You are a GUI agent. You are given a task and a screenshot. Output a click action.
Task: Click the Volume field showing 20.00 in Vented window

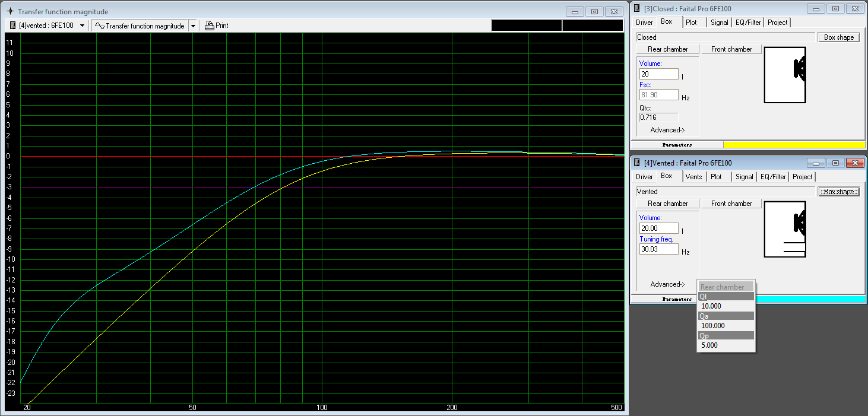pyautogui.click(x=658, y=228)
